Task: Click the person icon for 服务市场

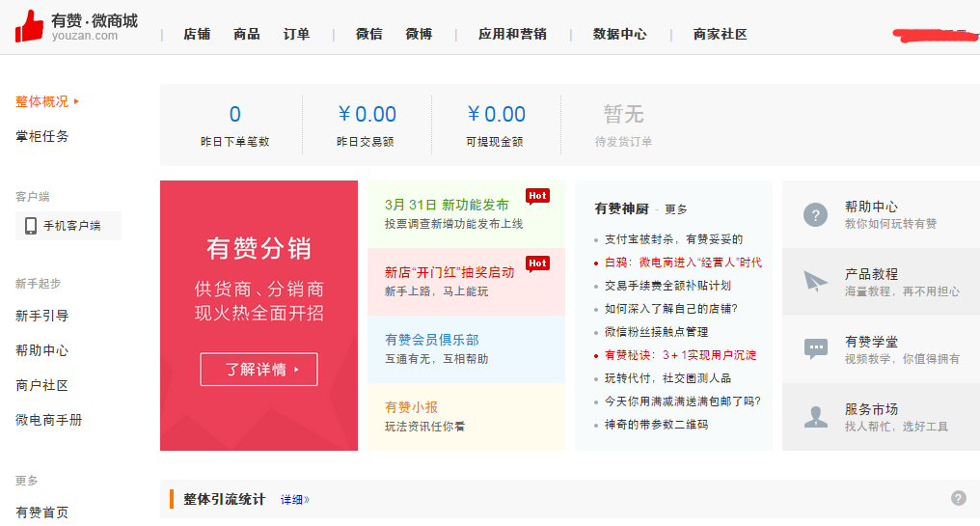Action: pos(815,417)
